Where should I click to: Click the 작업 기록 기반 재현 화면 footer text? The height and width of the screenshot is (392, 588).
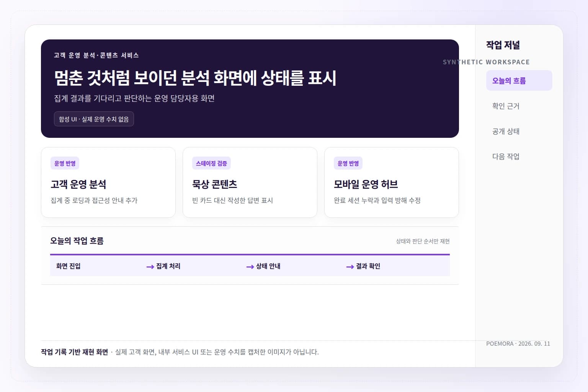tap(74, 352)
